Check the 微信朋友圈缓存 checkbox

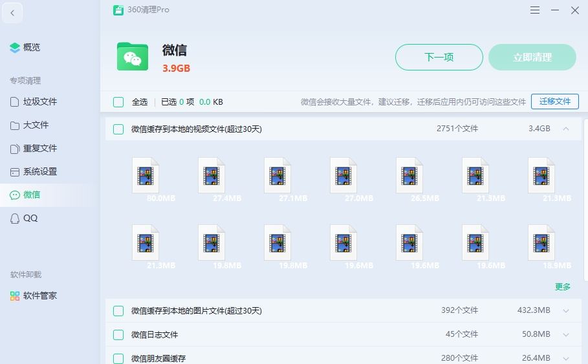pyautogui.click(x=118, y=359)
